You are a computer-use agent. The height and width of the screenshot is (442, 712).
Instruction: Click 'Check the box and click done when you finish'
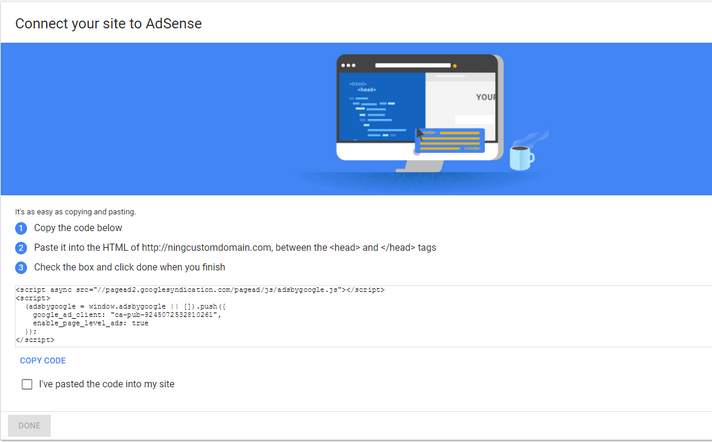(x=129, y=267)
